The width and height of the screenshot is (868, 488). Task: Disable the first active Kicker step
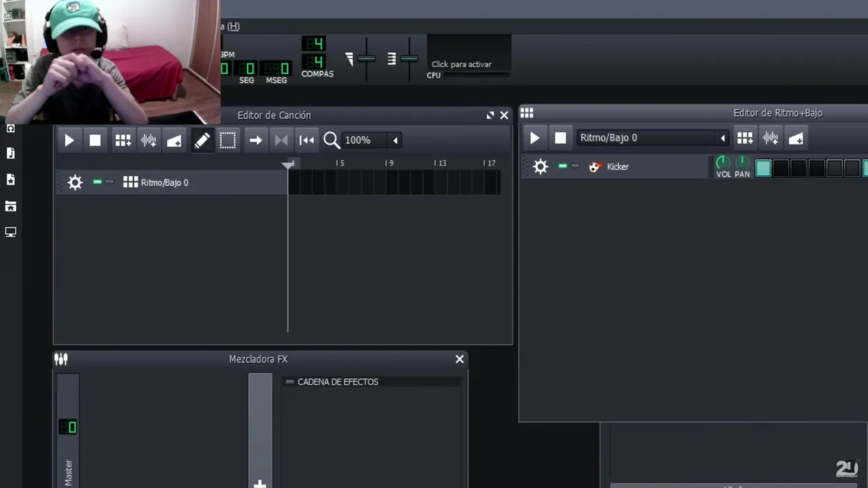[x=763, y=168]
